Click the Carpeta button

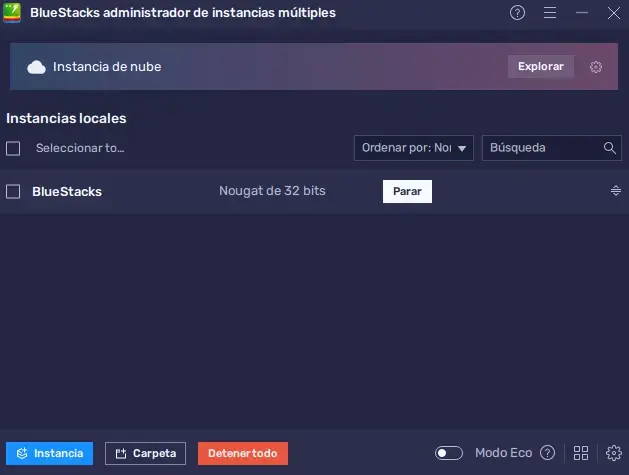(x=145, y=453)
